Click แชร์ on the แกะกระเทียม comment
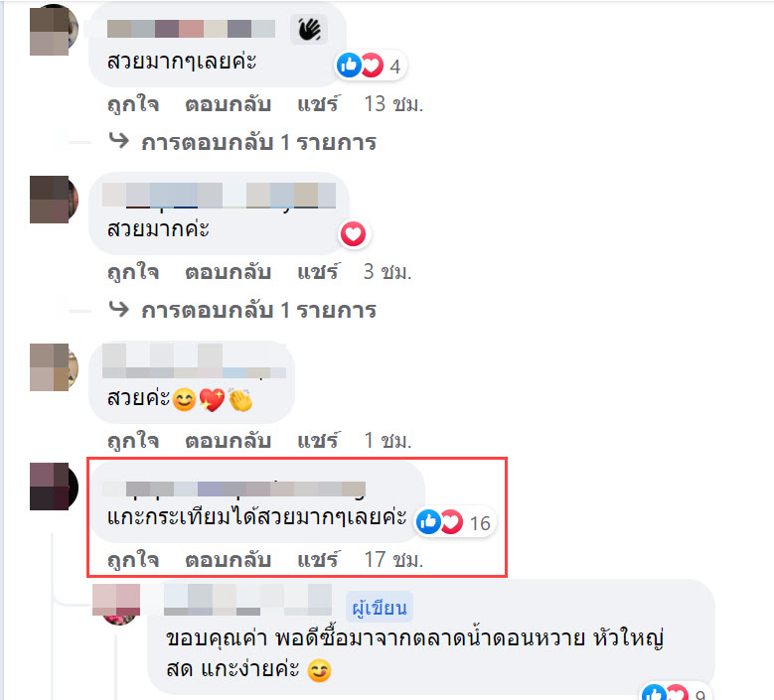 318,560
